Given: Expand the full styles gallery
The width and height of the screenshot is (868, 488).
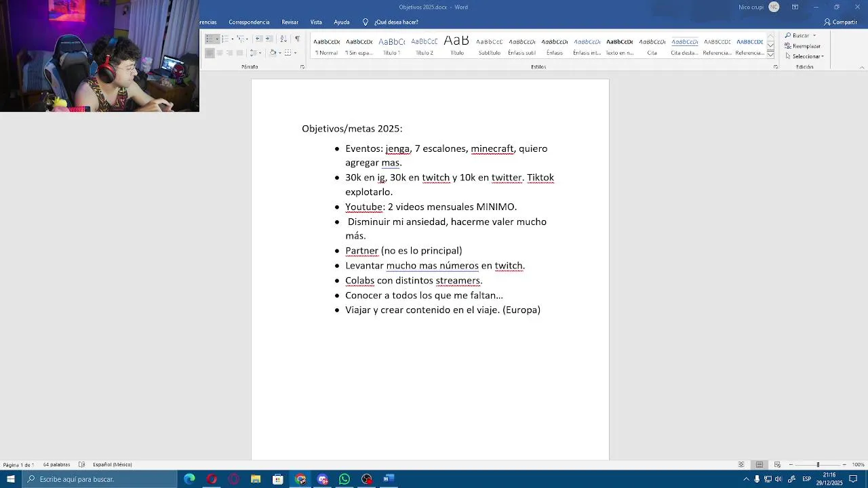Looking at the screenshot, I should point(770,54).
